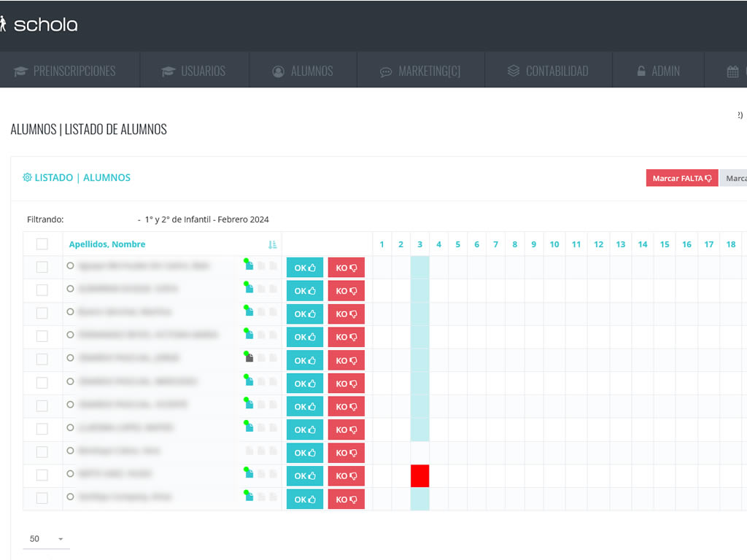The height and width of the screenshot is (560, 747).
Task: Click the calendar icon at right of navigation bar
Action: pos(732,71)
